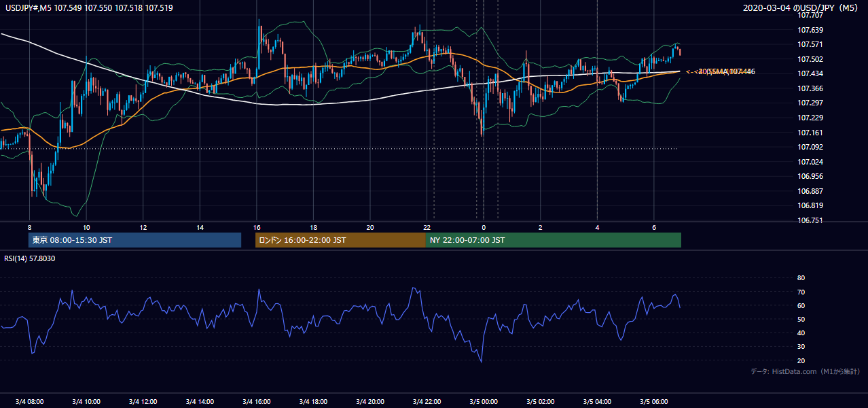
Task: Click RSI scale label 70
Action: click(x=801, y=292)
